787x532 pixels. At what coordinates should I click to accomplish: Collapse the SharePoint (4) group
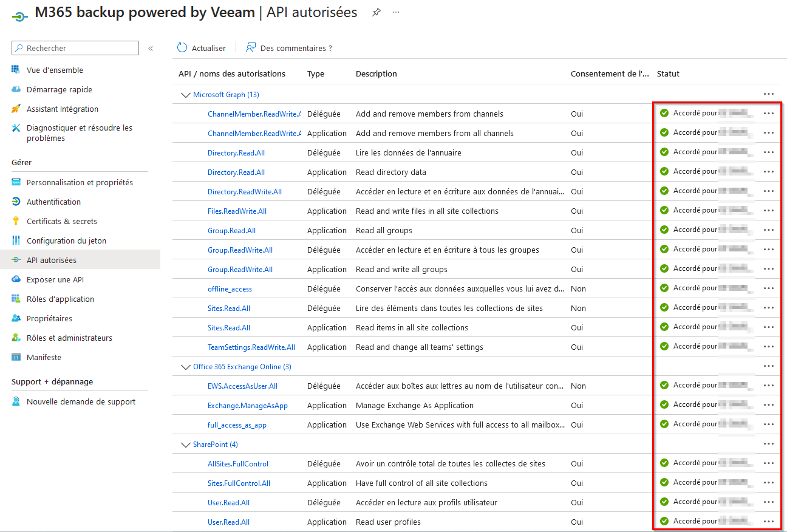point(186,445)
